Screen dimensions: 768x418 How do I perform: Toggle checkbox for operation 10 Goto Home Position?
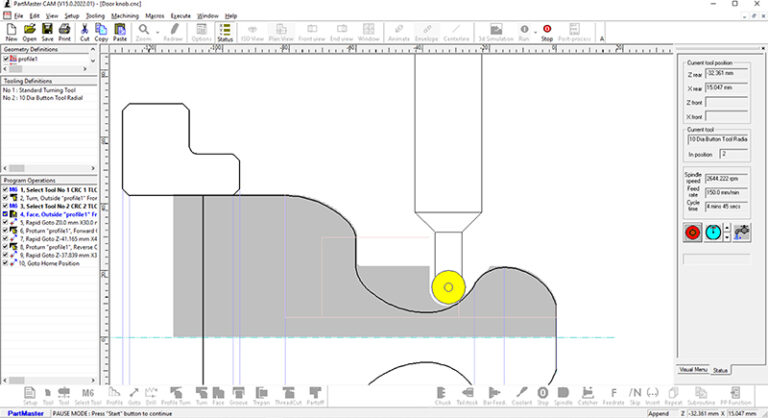[5, 263]
